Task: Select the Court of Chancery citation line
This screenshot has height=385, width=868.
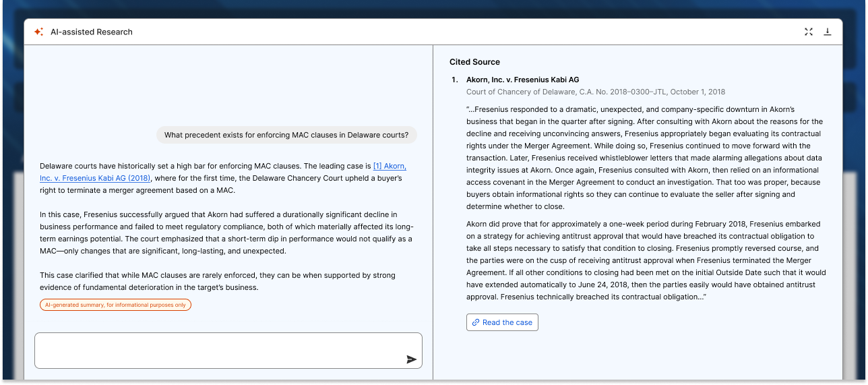Action: pyautogui.click(x=596, y=92)
